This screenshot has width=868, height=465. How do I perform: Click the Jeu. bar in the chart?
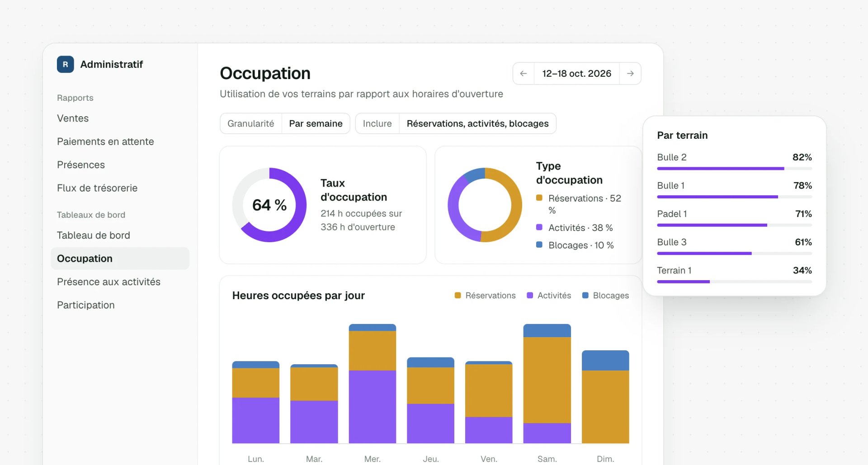tap(431, 400)
